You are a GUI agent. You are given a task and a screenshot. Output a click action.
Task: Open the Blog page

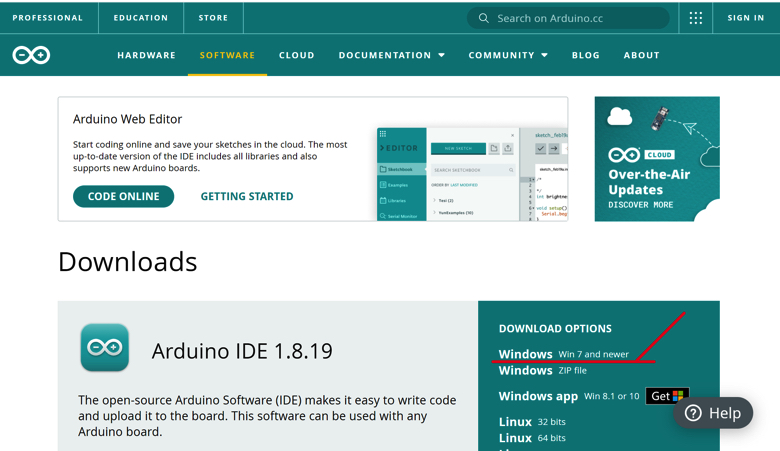coord(585,55)
